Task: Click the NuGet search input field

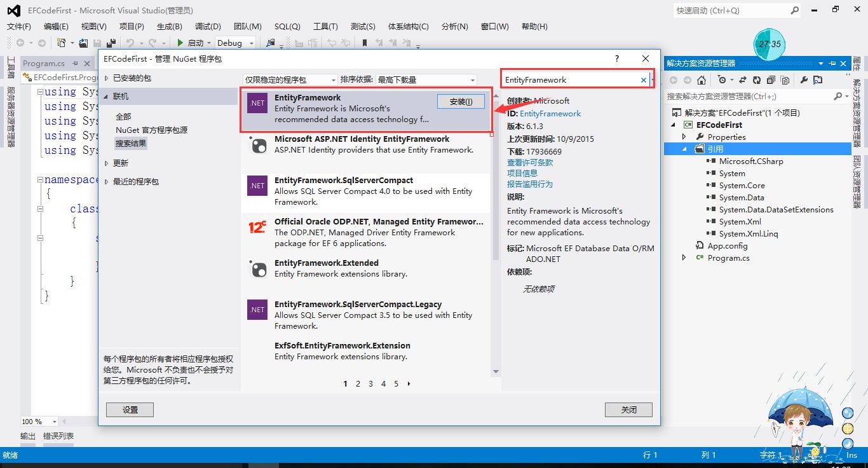Action: point(570,80)
